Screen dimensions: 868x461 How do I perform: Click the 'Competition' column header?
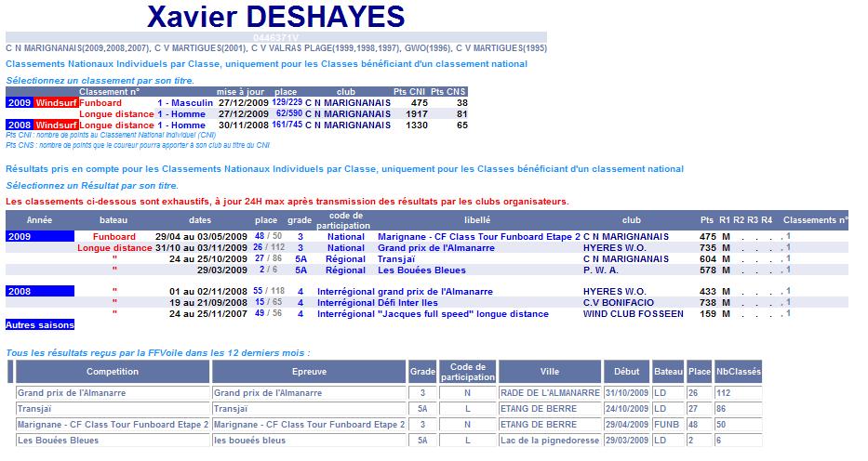point(112,372)
